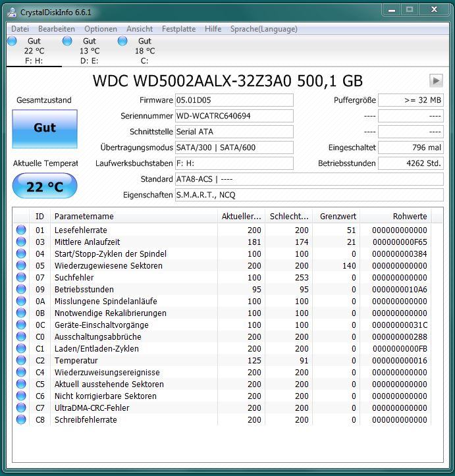Open the Ansicht menu
This screenshot has height=476, width=455.
[x=140, y=29]
